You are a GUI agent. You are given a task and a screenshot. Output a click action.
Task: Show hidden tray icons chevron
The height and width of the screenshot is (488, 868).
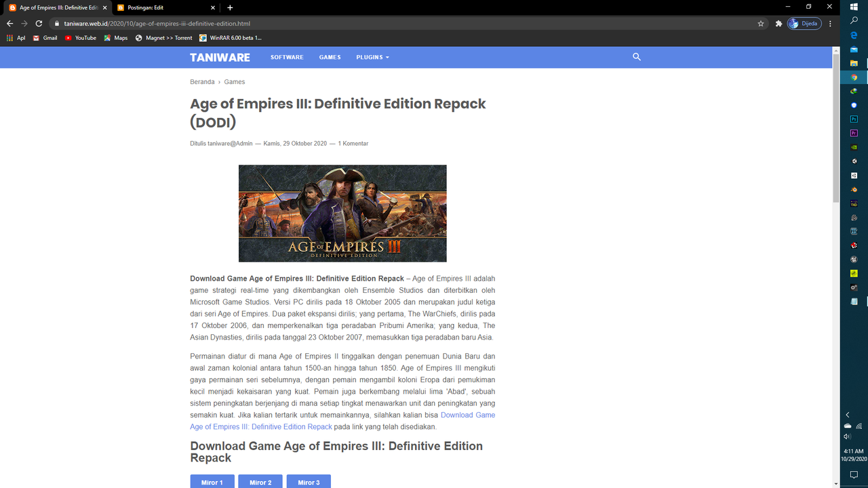tap(848, 415)
